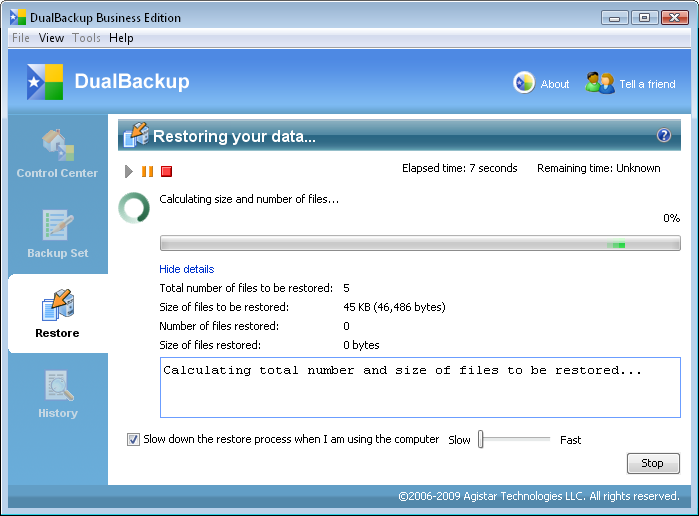Click the Size of files restored label
Image resolution: width=699 pixels, height=516 pixels.
pyautogui.click(x=210, y=345)
